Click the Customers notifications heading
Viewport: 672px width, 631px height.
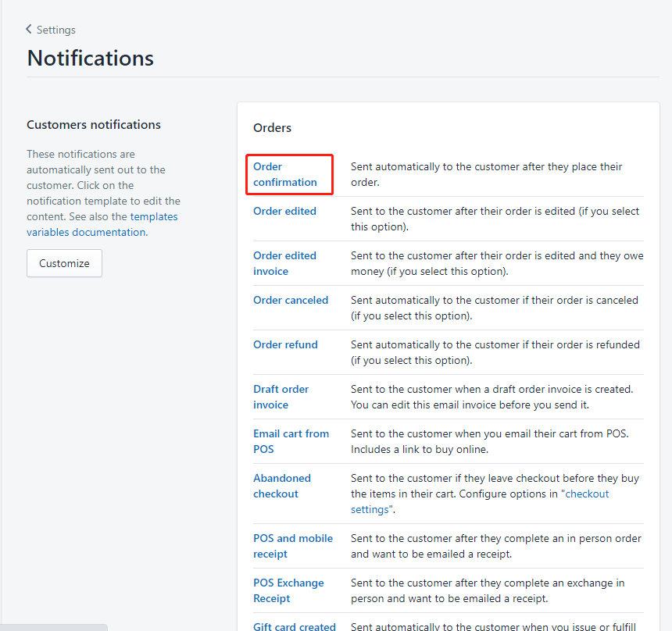tap(94, 125)
